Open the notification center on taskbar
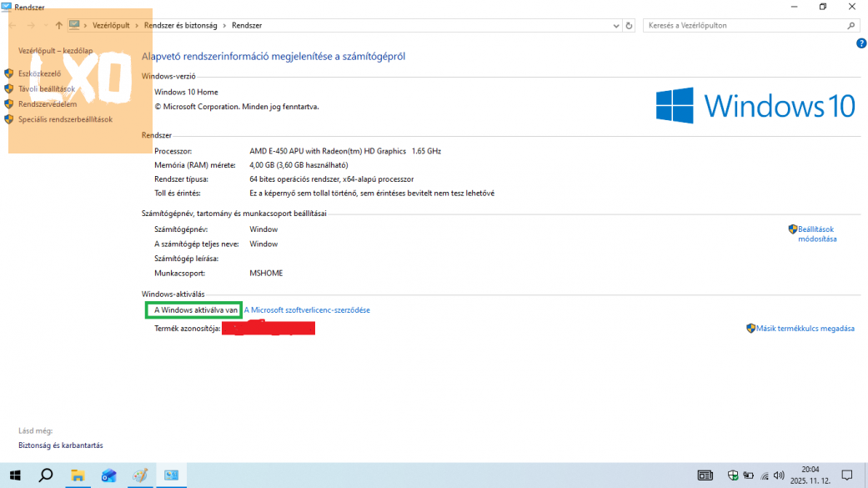Screen dimensions: 868x488 (847, 475)
